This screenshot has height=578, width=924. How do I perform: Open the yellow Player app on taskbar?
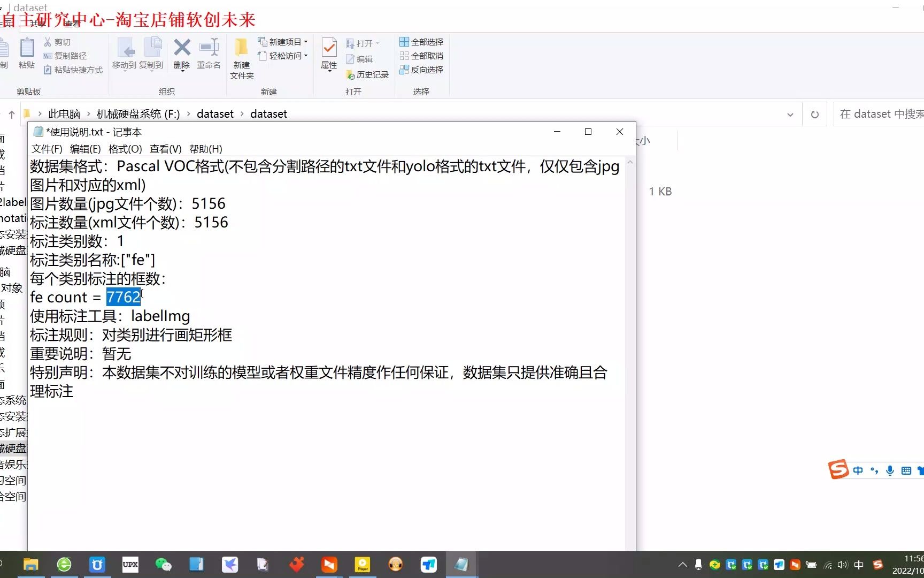363,565
